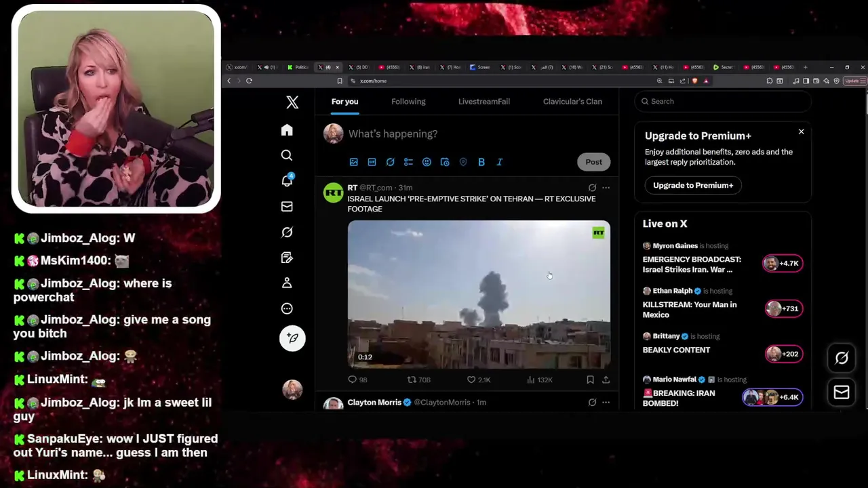Click the round compose post button
This screenshot has height=488, width=868.
(292, 338)
